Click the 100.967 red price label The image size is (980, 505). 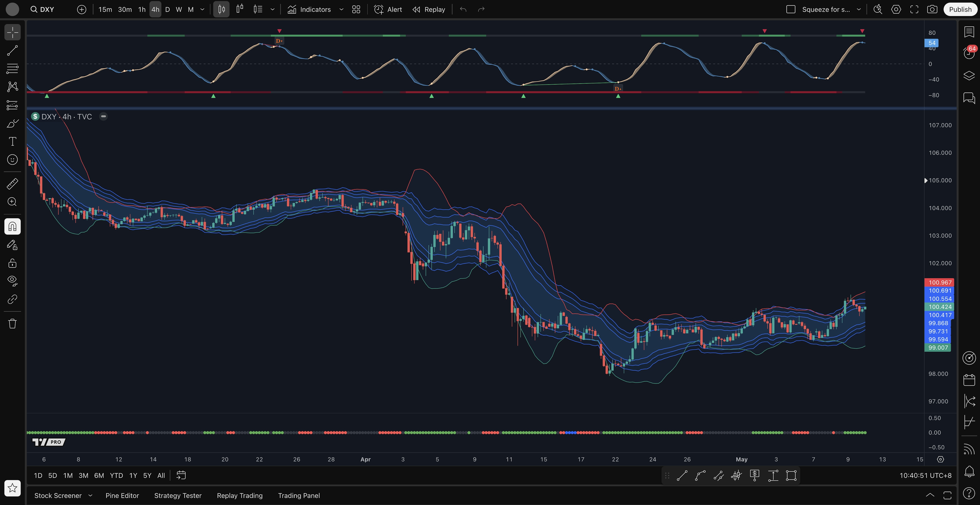click(x=939, y=282)
